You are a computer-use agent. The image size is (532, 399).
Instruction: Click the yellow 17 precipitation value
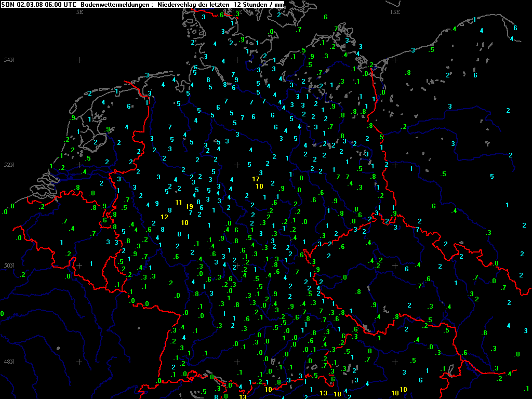[x=256, y=179]
